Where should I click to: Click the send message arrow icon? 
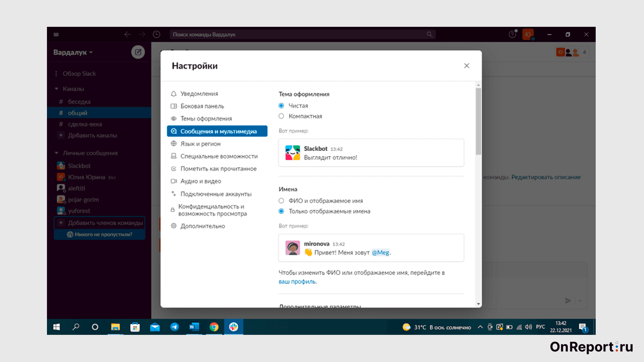click(x=568, y=301)
